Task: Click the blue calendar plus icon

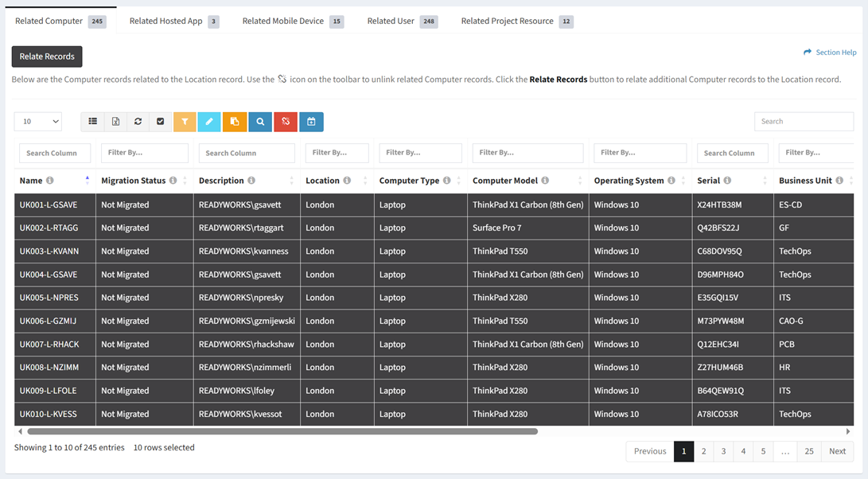Action: 311,122
